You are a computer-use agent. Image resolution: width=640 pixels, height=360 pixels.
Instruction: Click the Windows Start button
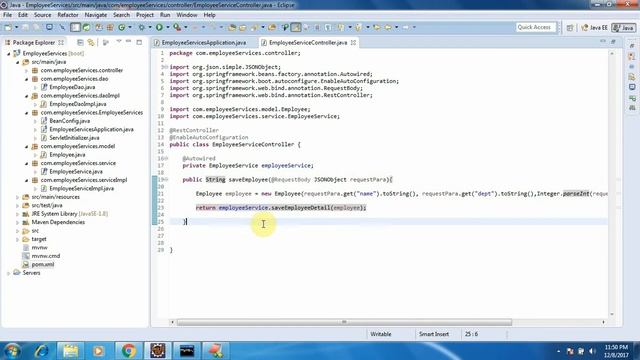12,351
